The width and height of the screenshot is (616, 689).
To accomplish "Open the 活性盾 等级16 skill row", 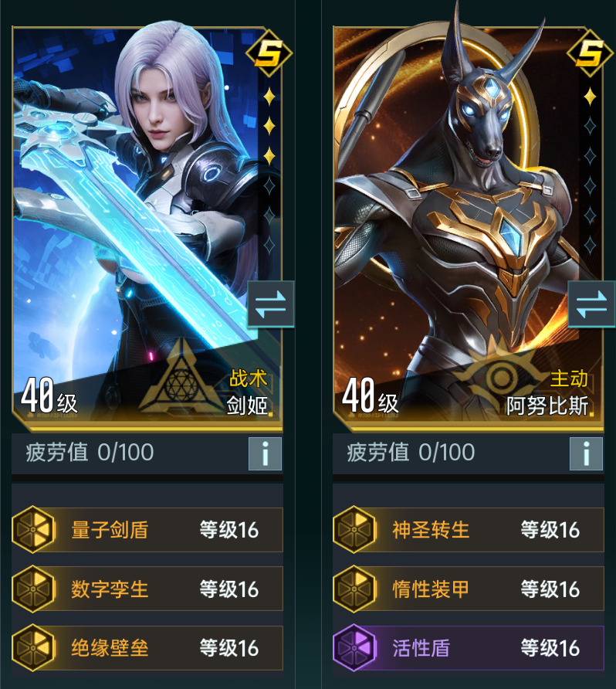I will coord(469,648).
